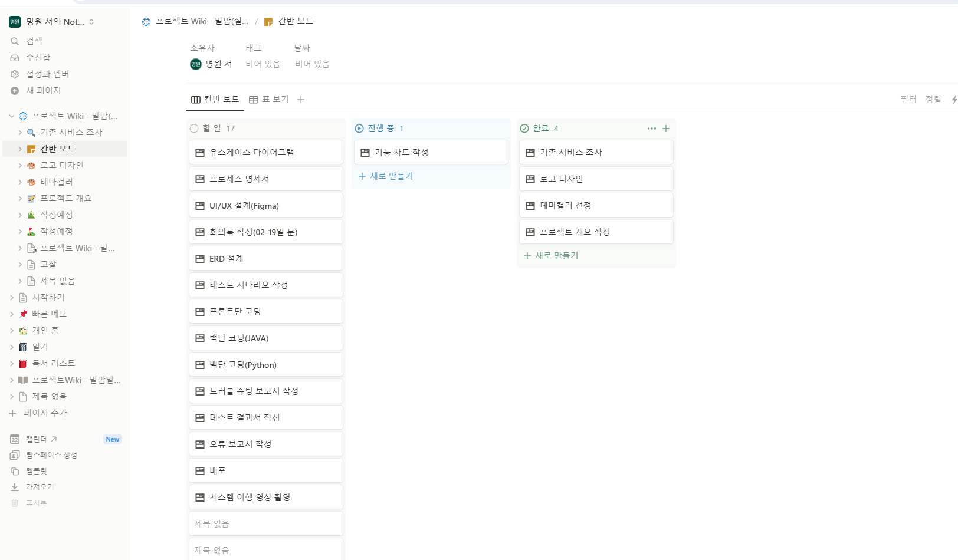
Task: Open the card 테마컬러 선정
Action: click(x=596, y=206)
